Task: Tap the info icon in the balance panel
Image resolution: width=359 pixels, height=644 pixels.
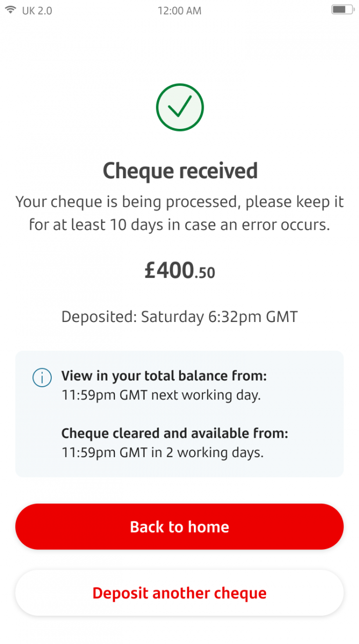Action: click(42, 377)
